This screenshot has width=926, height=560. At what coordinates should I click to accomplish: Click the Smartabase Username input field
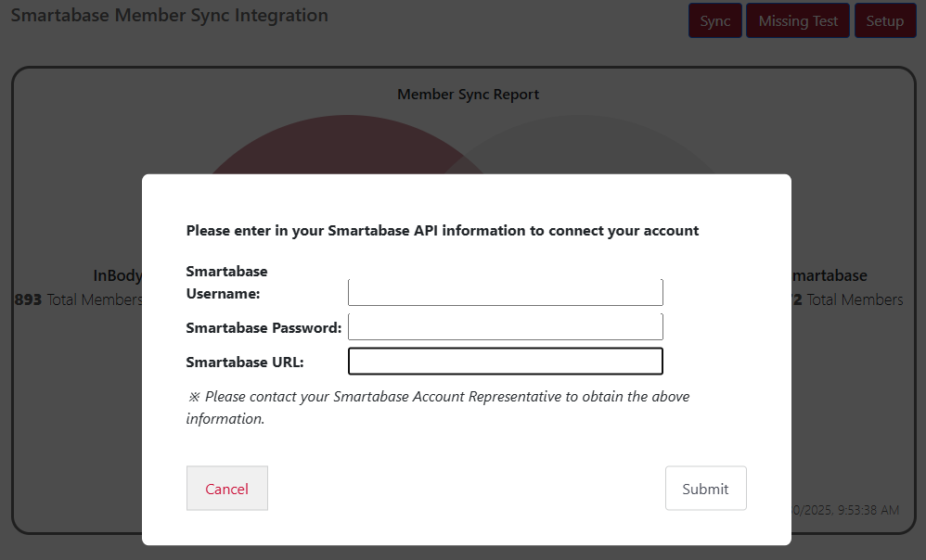tap(506, 292)
